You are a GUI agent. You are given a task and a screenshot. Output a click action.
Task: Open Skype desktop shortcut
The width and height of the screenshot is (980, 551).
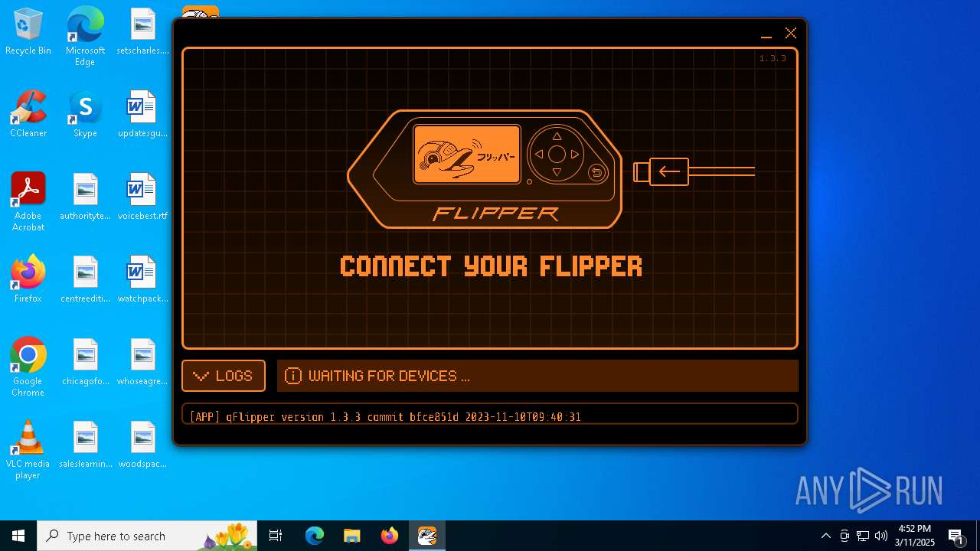point(85,115)
